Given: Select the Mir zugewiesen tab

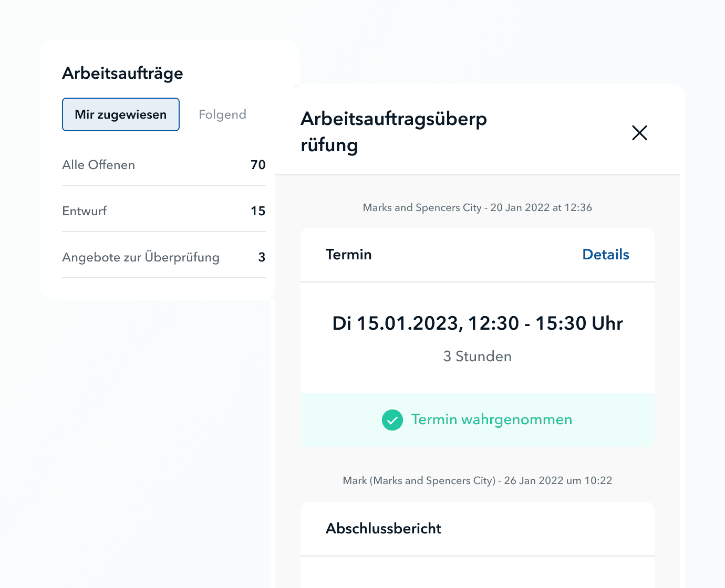Looking at the screenshot, I should [121, 114].
